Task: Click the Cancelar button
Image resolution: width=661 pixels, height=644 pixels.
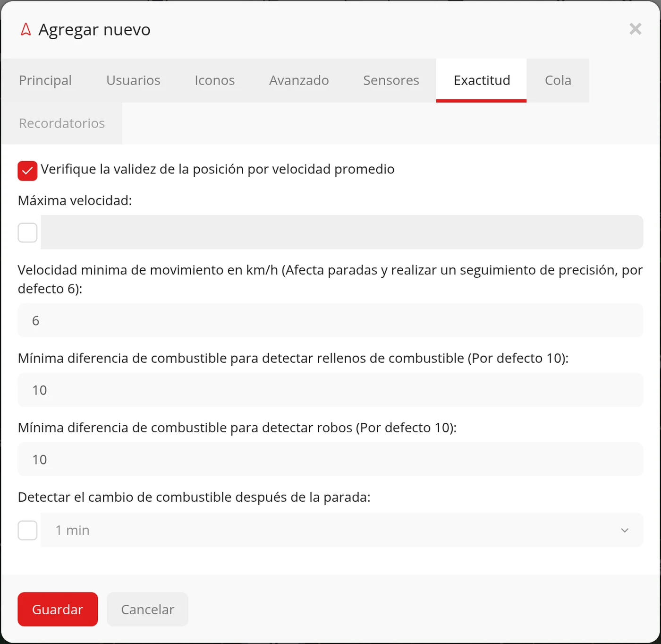Action: pos(147,609)
